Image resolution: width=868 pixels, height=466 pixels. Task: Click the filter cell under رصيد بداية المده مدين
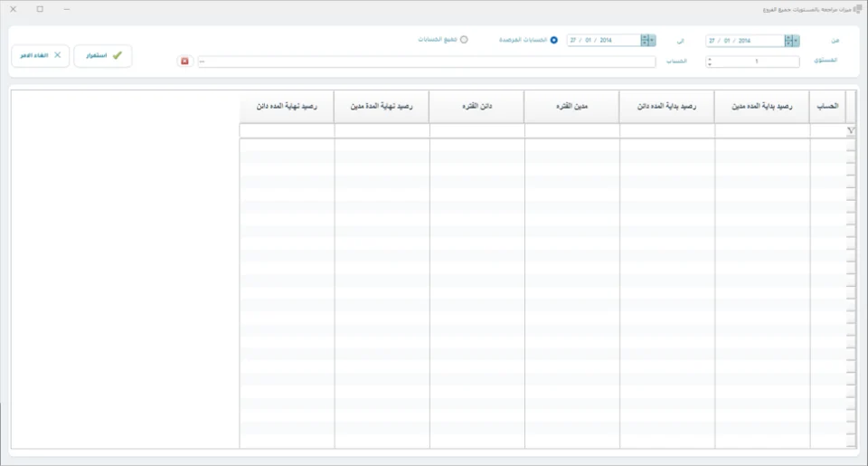(x=762, y=131)
